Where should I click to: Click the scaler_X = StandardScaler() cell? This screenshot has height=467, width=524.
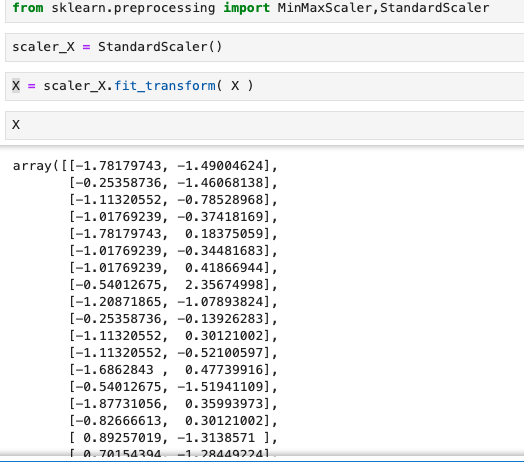tap(265, 47)
